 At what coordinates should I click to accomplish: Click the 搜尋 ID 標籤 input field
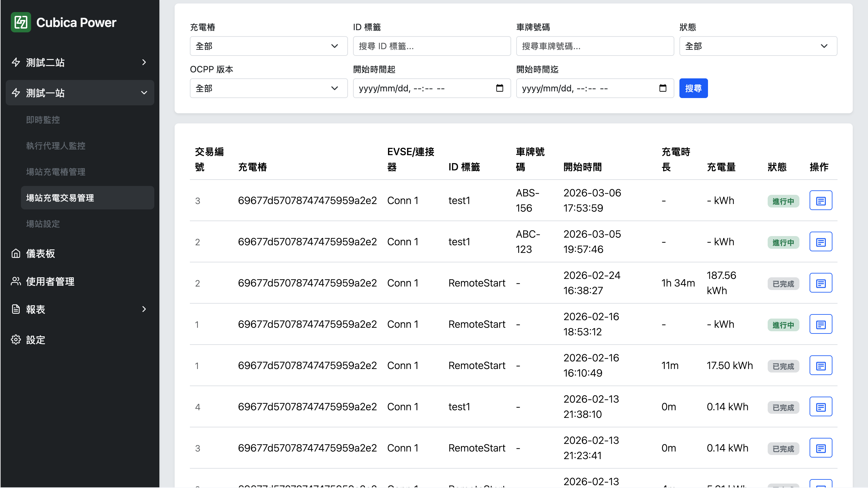[x=432, y=46]
